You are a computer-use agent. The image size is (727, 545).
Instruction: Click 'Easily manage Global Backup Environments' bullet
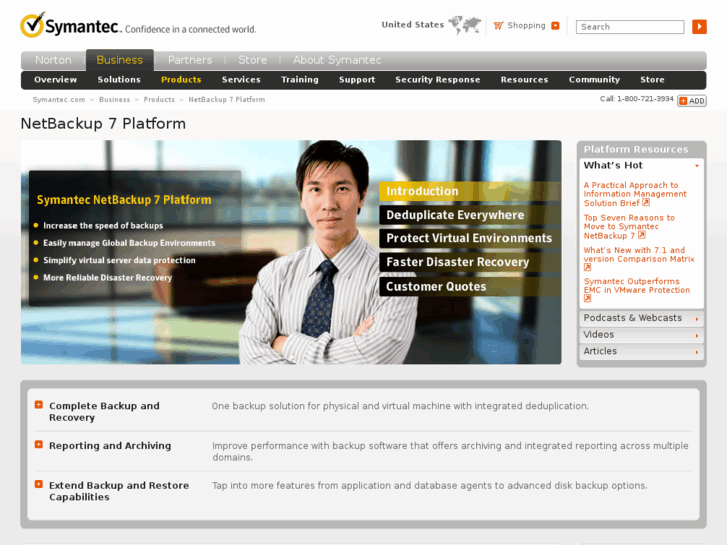click(129, 243)
